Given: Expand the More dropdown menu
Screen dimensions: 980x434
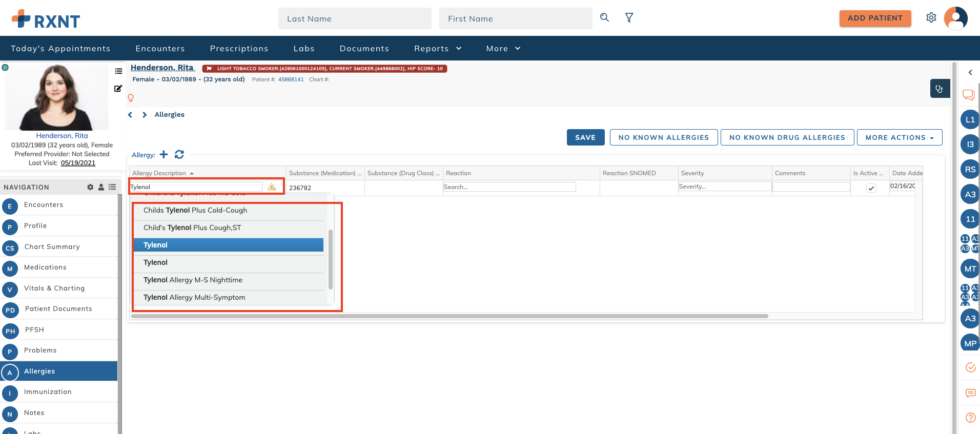Looking at the screenshot, I should tap(503, 48).
